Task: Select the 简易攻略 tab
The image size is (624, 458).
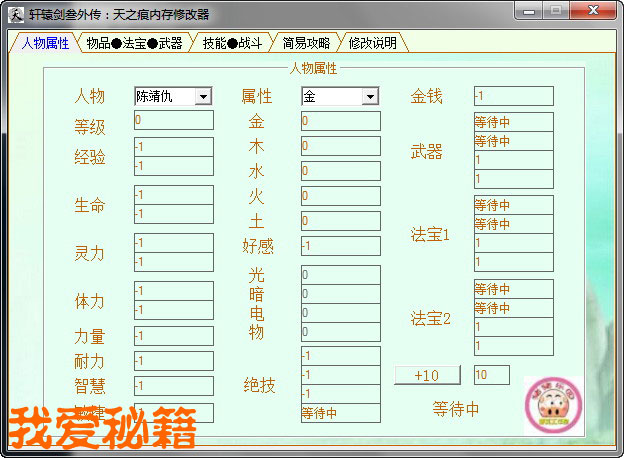Action: tap(305, 43)
